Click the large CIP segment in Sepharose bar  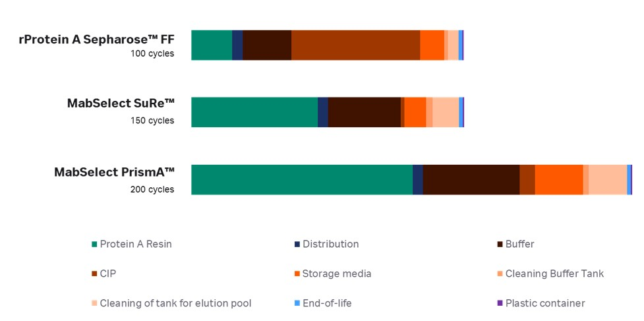pos(355,45)
